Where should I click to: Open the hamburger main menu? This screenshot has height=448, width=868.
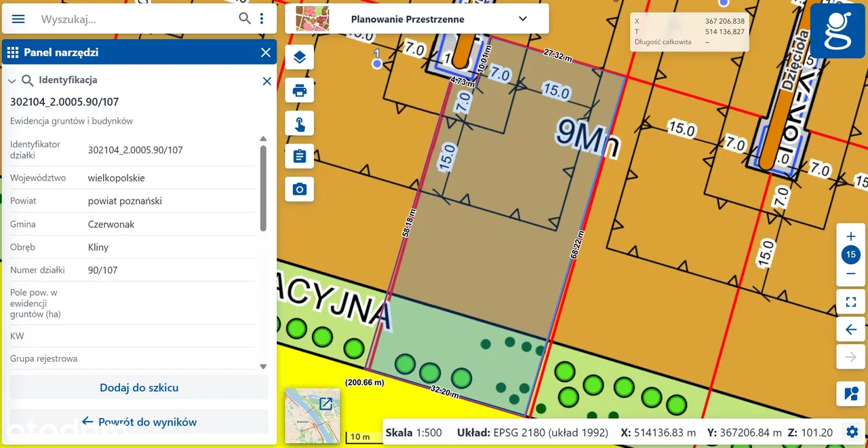(18, 19)
